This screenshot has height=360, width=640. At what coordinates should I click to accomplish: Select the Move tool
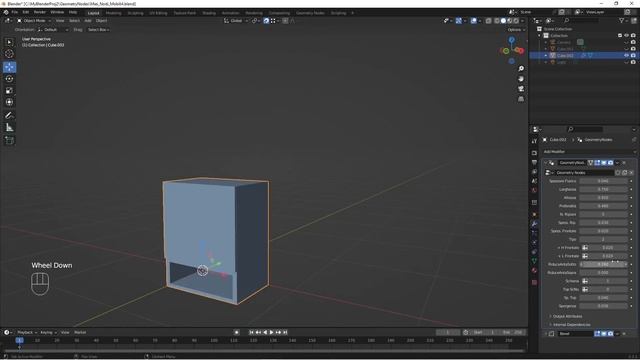click(9, 67)
